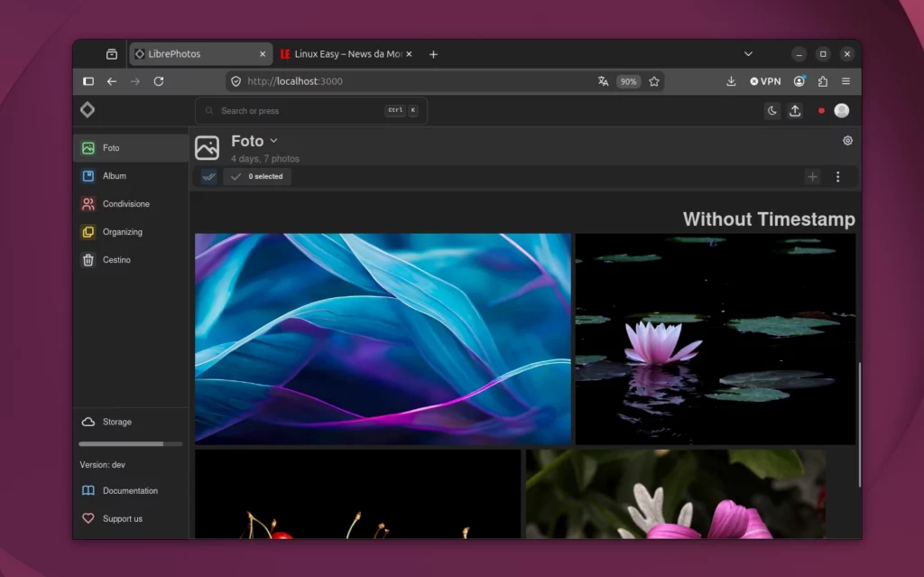Click the red status indicator dot
This screenshot has height=577, width=924.
coord(821,111)
